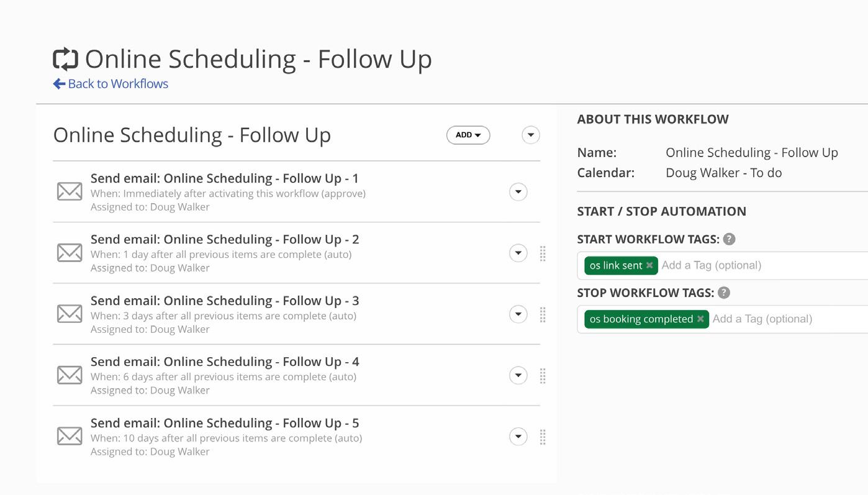Remove the 'os link sent' tag
Screen dimensions: 868x495
pyautogui.click(x=649, y=265)
